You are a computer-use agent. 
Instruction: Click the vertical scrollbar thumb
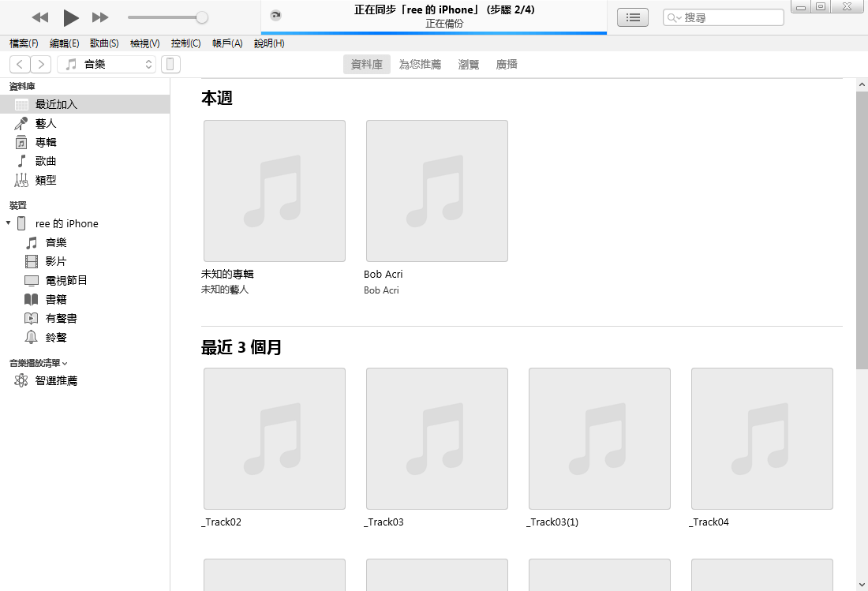(862, 230)
